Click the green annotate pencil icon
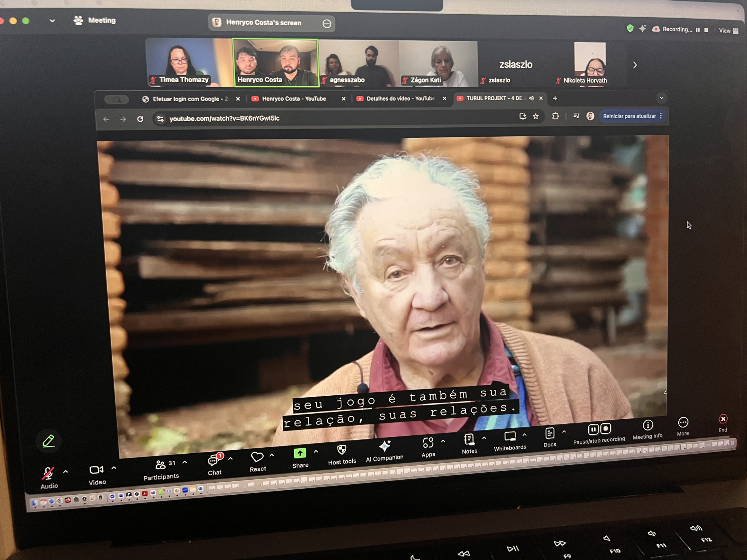The image size is (747, 560). click(x=49, y=441)
